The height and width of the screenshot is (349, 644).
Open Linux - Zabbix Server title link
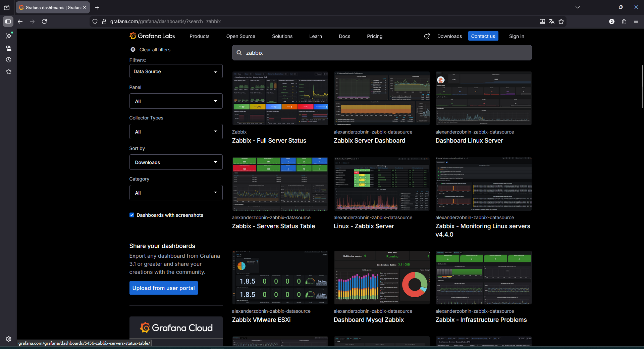364,226
